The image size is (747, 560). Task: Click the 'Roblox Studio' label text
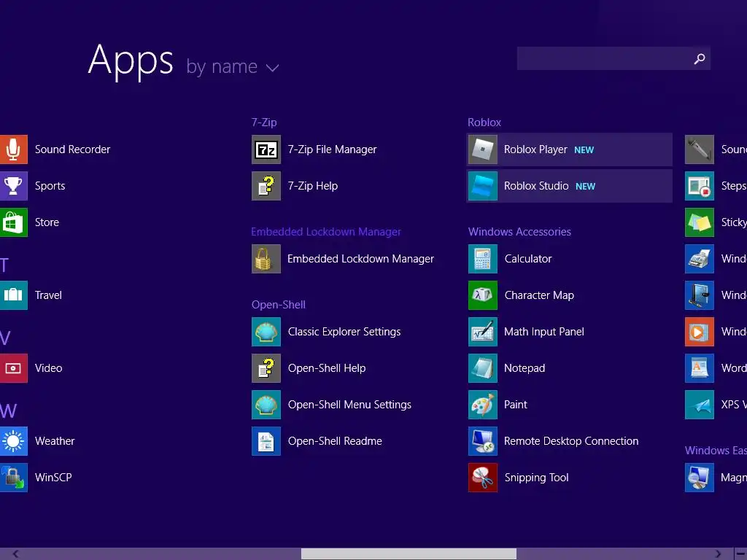coord(536,186)
